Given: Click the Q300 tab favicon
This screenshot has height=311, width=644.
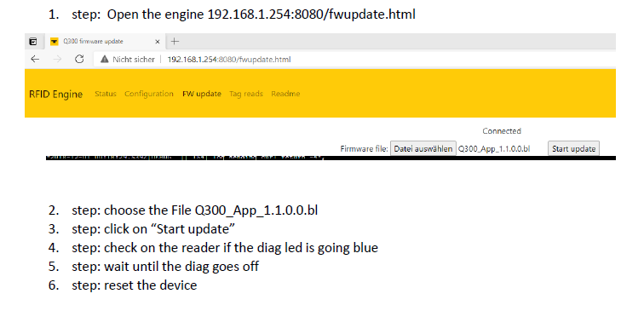Looking at the screenshot, I should 55,42.
